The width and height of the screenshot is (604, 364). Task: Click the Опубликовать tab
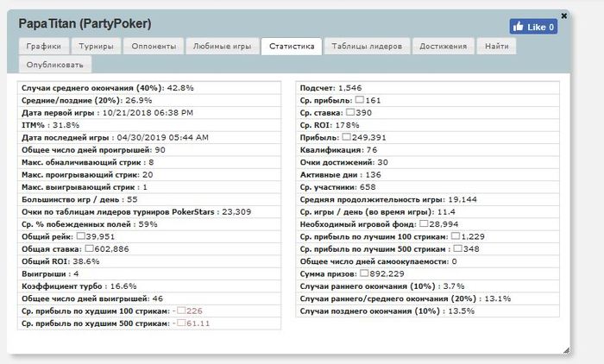pyautogui.click(x=55, y=65)
